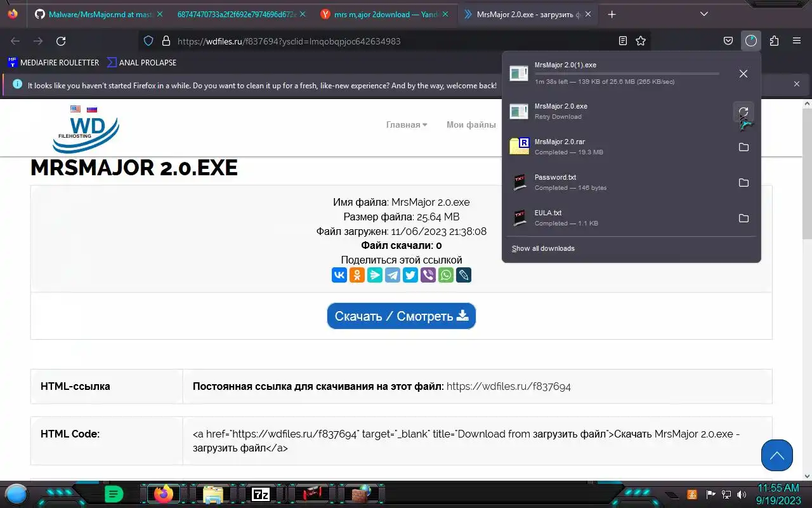Open the Windows Start orb
The height and width of the screenshot is (508, 812).
(x=17, y=493)
